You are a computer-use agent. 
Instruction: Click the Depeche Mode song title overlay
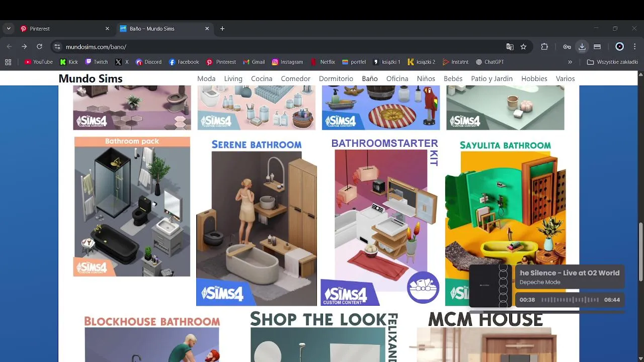(570, 273)
